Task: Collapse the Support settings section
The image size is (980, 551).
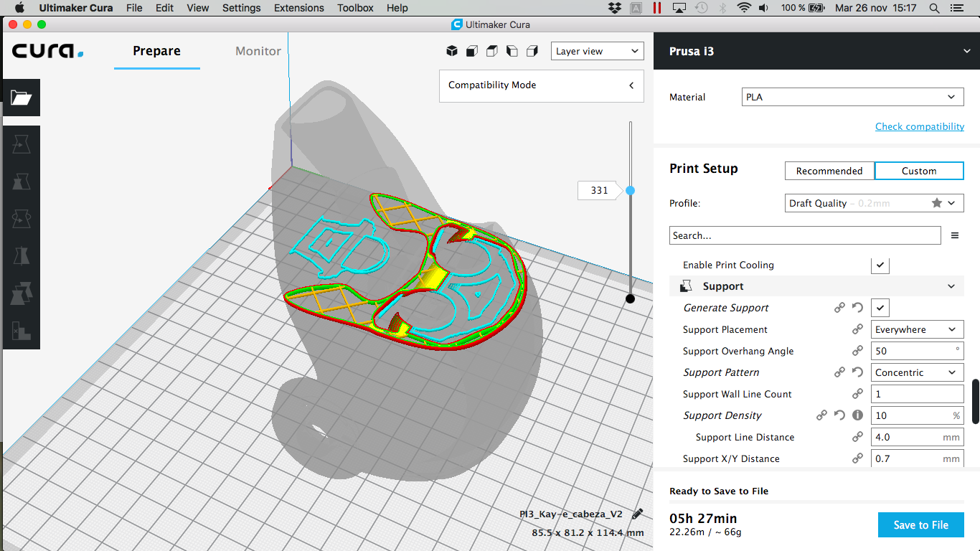Action: (951, 286)
